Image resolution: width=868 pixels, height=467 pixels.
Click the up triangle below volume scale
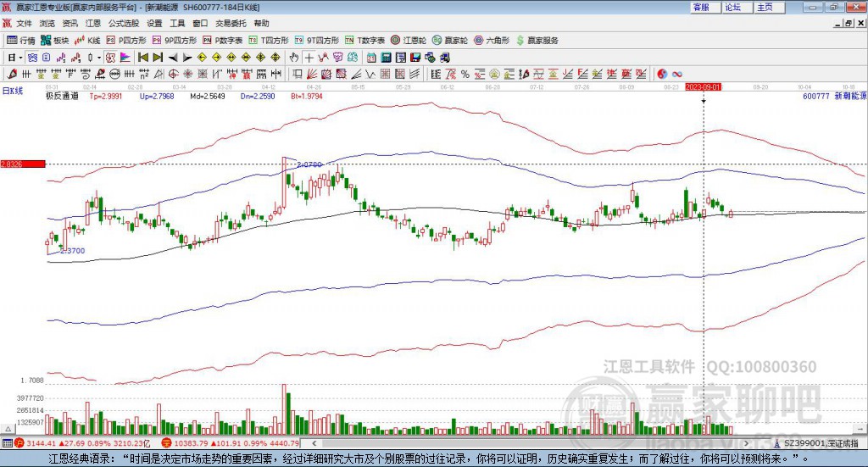[x=8, y=429]
